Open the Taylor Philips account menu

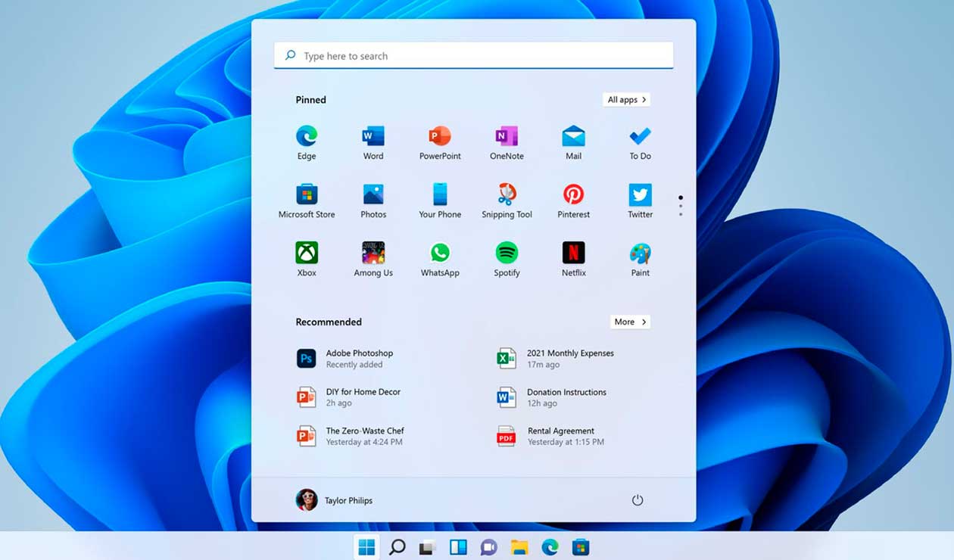pos(334,500)
